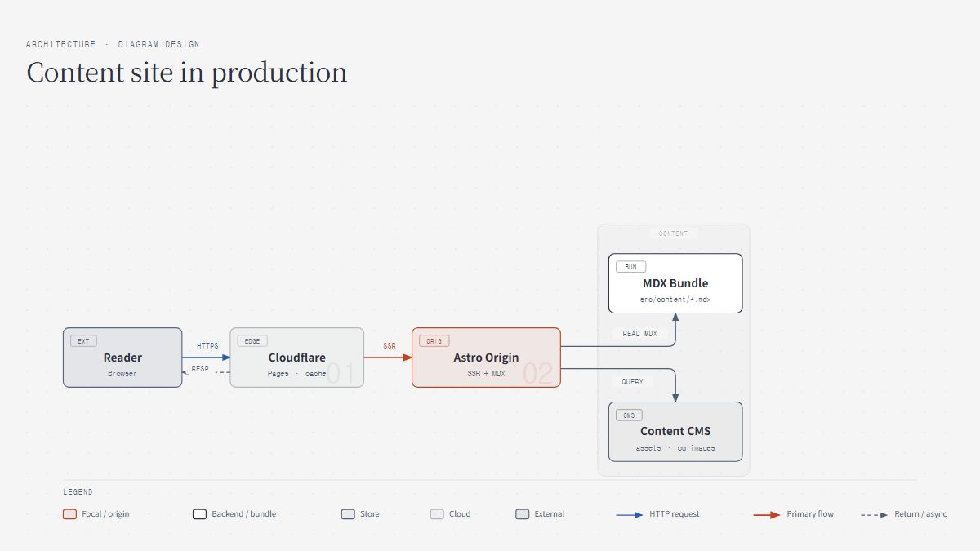980x551 pixels.
Task: Select the Cloudflare node title
Action: 297,358
